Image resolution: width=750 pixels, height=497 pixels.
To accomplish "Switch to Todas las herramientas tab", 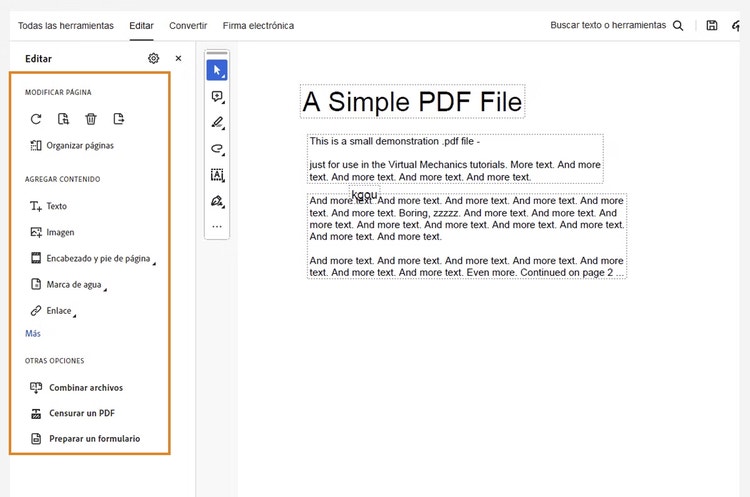I will tap(66, 26).
